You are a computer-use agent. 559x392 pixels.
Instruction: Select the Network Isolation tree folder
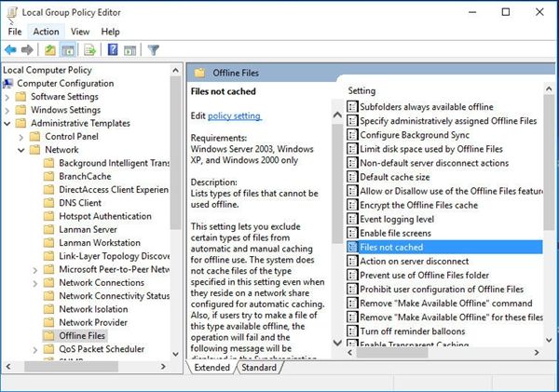point(93,309)
